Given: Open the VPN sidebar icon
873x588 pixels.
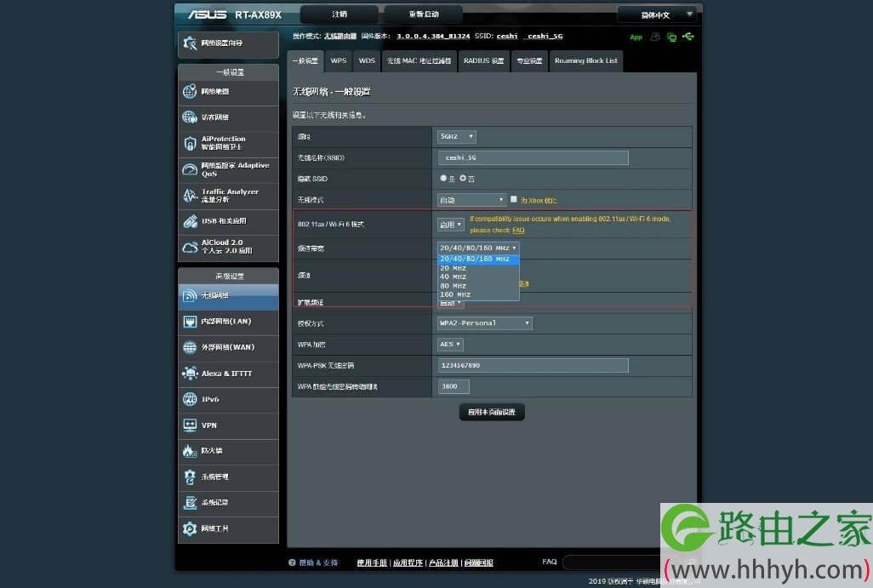Looking at the screenshot, I should (190, 425).
